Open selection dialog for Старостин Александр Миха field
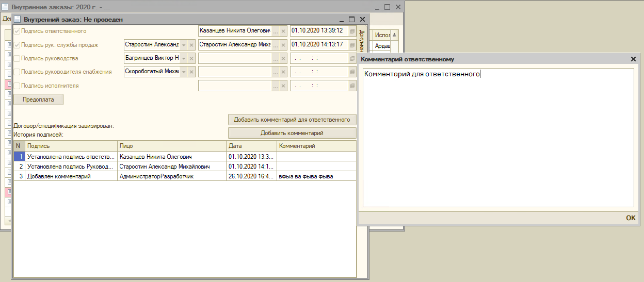Viewport: 644px width, 282px height. pos(275,45)
